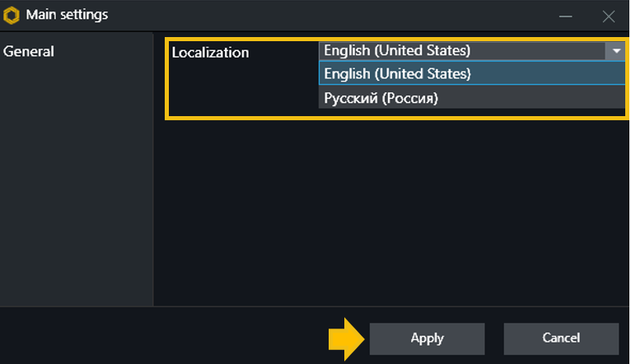631x364 pixels.
Task: Click blank footer space left of Apply
Action: pyautogui.click(x=161, y=338)
